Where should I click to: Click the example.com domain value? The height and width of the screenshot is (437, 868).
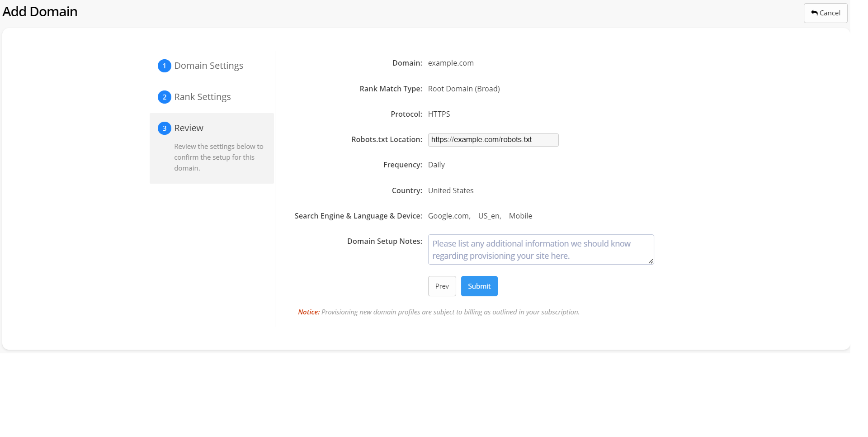[x=451, y=63]
